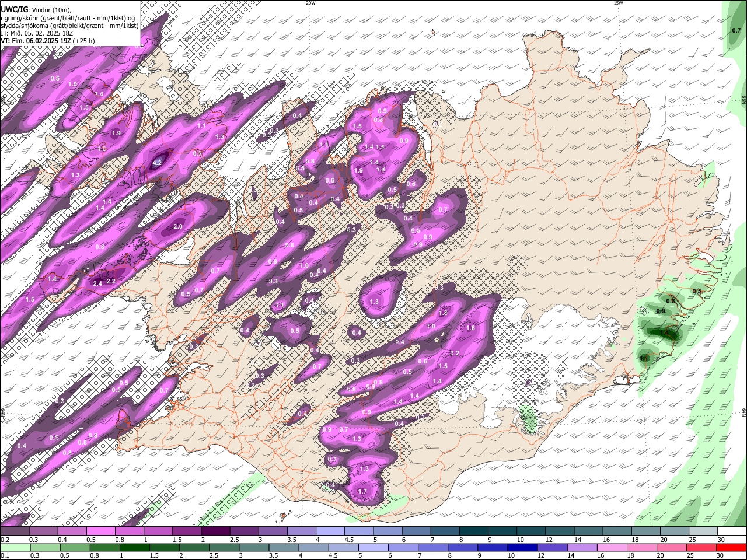
Task: Pick the darkest green 1 swatch in rain scale
Action: pos(134,547)
